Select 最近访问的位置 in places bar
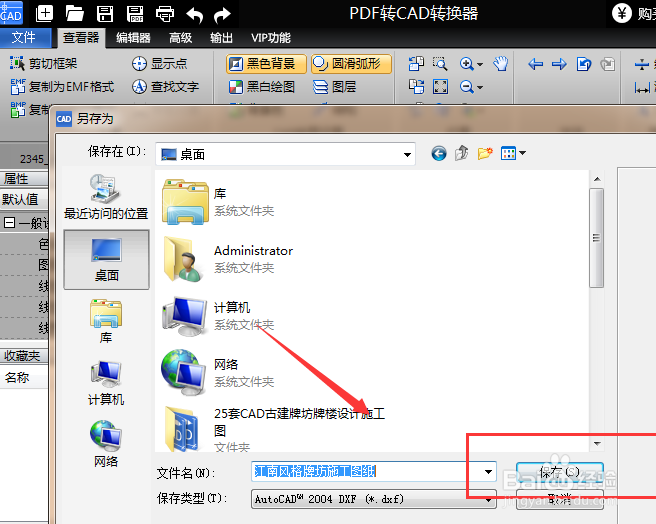Image resolution: width=656 pixels, height=524 pixels. point(106,198)
